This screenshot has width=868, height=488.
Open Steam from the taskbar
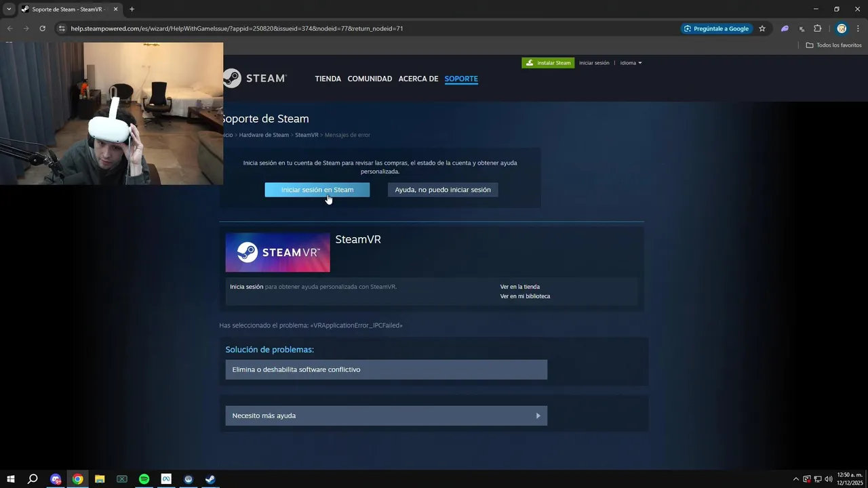(210, 479)
